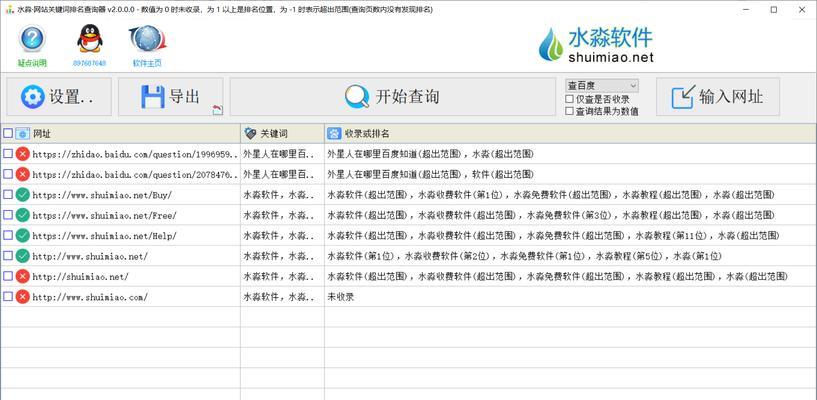Click red error icon of http://shuimiao.net/ row
The width and height of the screenshot is (817, 400).
pyautogui.click(x=22, y=276)
